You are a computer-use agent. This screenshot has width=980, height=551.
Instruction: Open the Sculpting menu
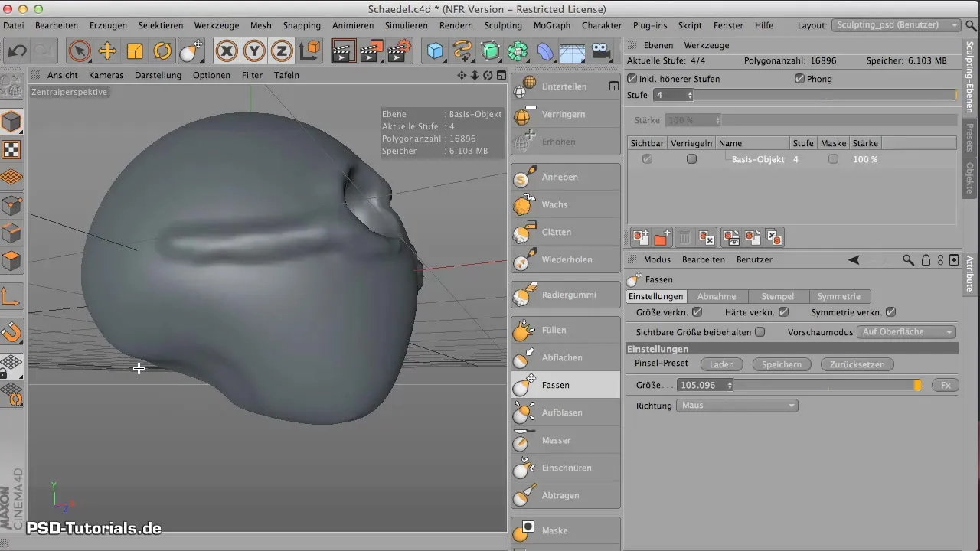(x=503, y=25)
